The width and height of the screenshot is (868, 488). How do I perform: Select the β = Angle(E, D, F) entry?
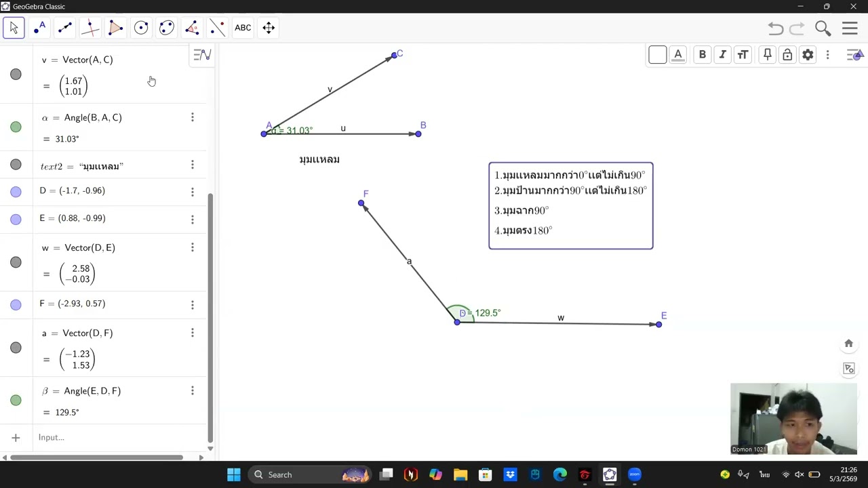coord(81,391)
